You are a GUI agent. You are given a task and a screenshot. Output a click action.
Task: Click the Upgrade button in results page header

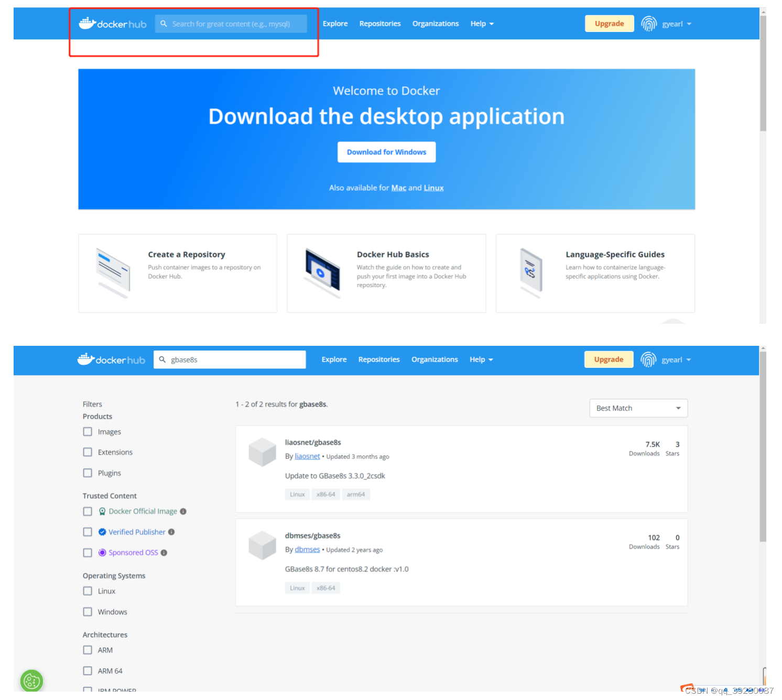pyautogui.click(x=609, y=359)
